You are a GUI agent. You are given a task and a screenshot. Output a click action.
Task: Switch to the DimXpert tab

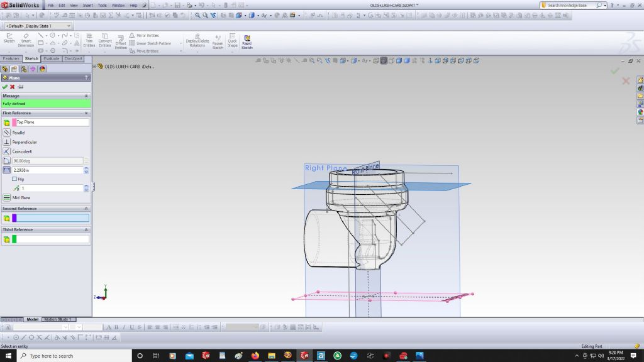coord(73,58)
